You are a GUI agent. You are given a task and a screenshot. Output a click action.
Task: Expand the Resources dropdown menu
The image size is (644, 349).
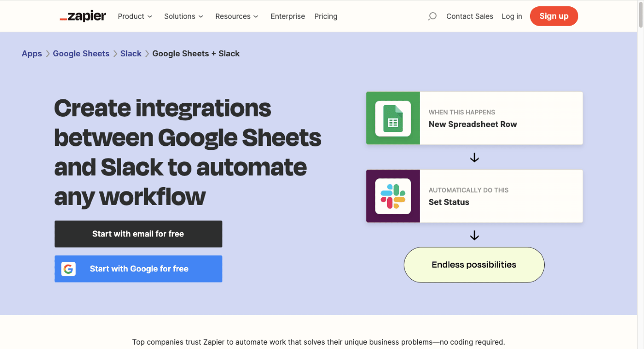pyautogui.click(x=237, y=16)
